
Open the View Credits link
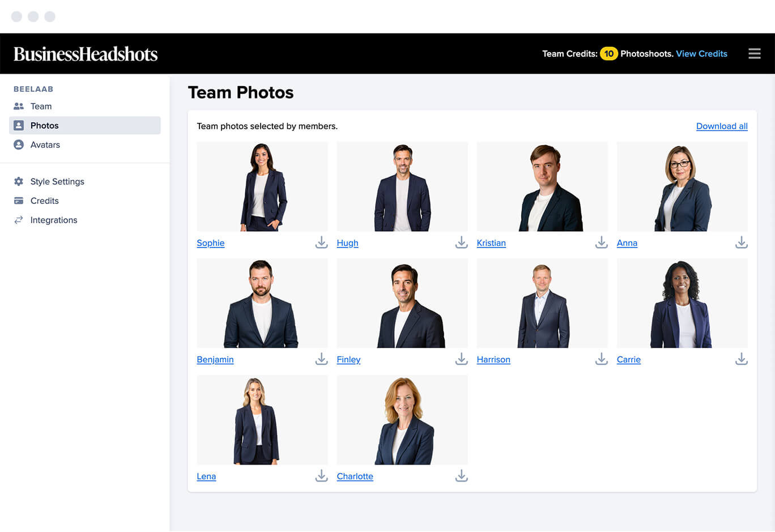click(x=701, y=53)
